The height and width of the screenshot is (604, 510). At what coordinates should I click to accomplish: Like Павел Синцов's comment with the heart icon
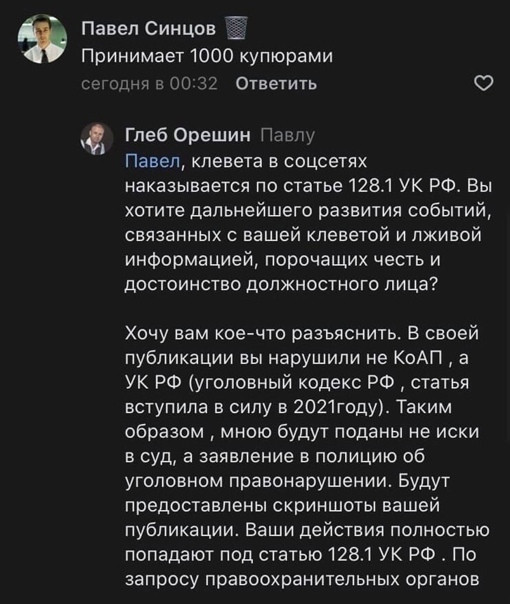483,84
